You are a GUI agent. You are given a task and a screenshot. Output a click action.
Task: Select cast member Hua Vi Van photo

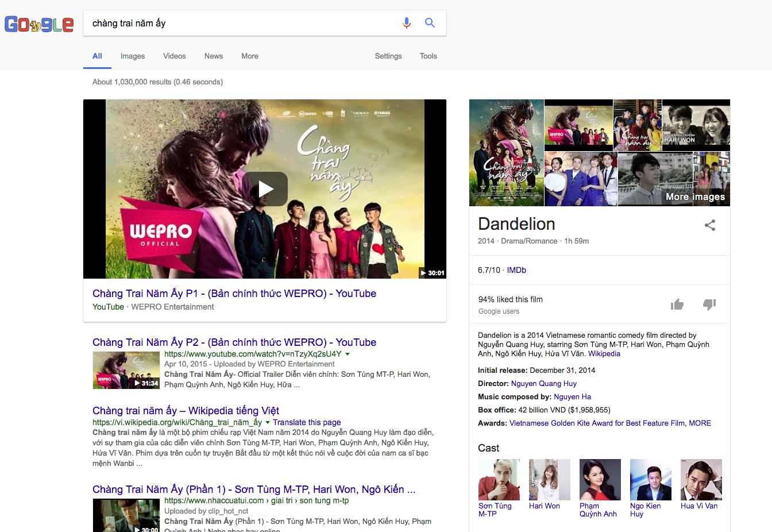(x=701, y=480)
